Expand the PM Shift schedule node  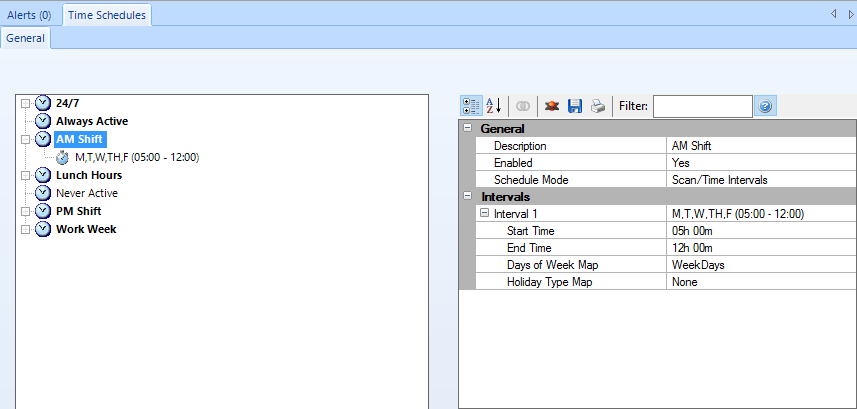click(x=25, y=212)
